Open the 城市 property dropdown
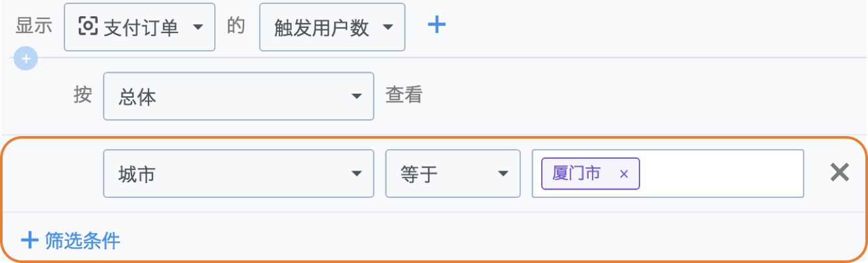This screenshot has height=263, width=868. click(x=238, y=174)
